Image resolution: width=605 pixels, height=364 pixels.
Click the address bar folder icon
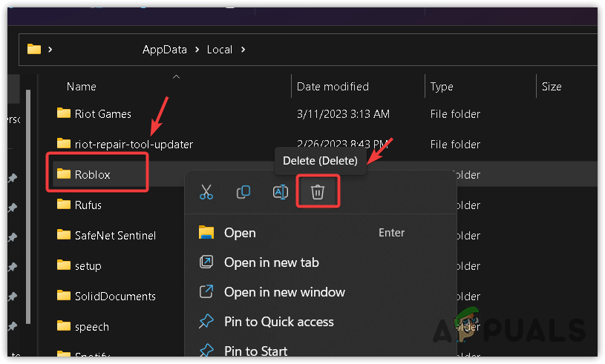click(x=34, y=50)
